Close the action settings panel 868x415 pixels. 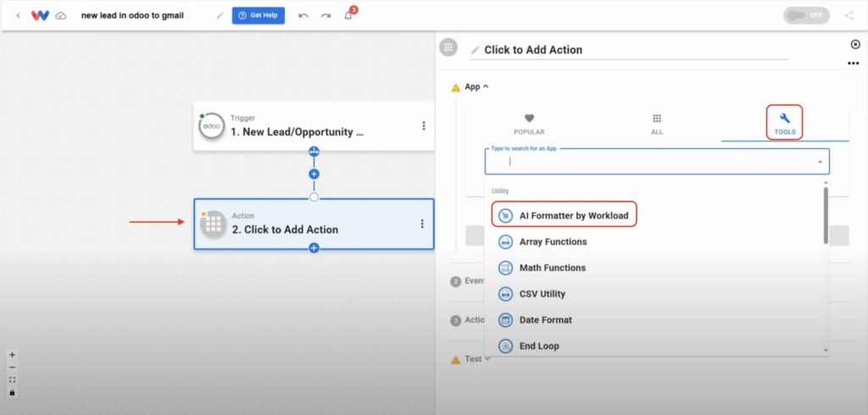coord(855,44)
